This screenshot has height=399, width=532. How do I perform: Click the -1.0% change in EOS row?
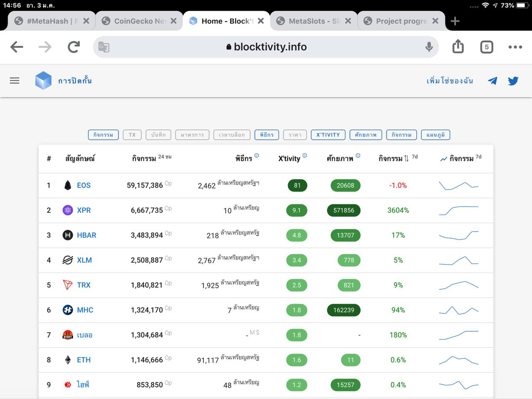tap(398, 185)
